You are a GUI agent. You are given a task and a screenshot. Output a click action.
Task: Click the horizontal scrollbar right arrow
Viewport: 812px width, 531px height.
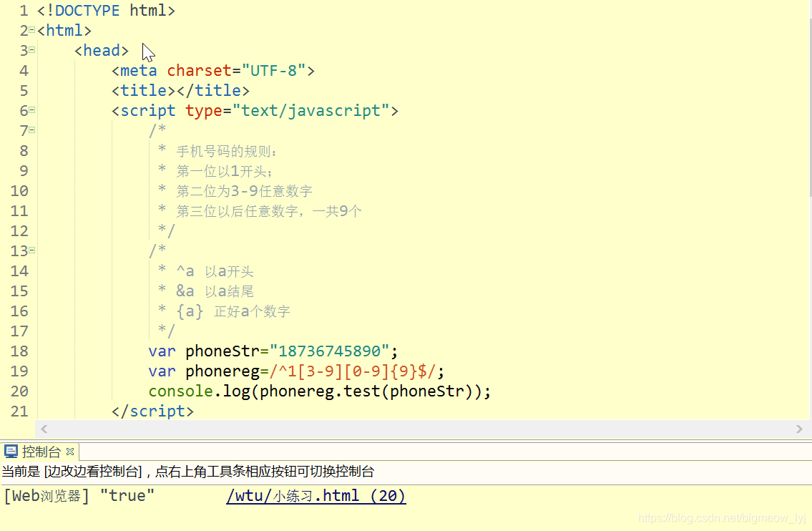(799, 429)
